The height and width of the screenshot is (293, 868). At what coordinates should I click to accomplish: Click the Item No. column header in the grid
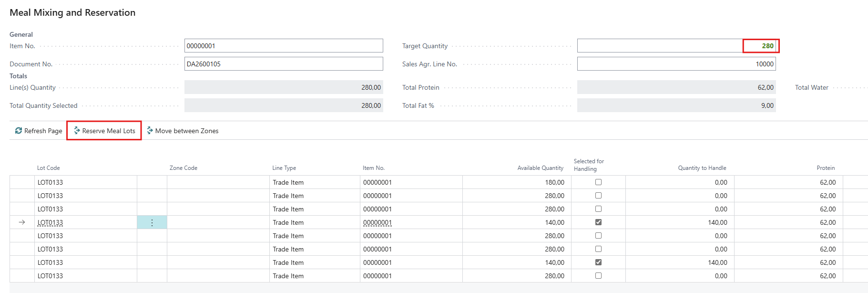(x=374, y=168)
